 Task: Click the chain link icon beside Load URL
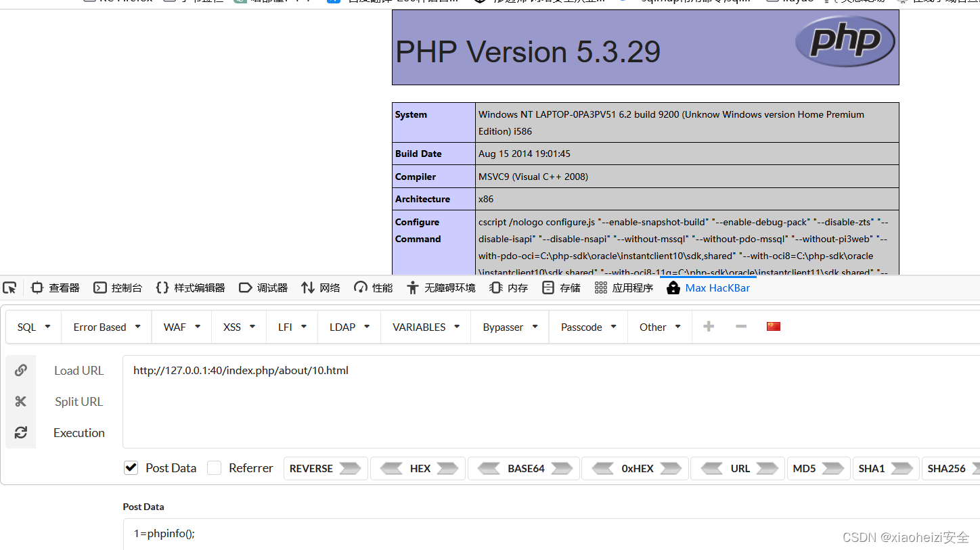[x=20, y=370]
